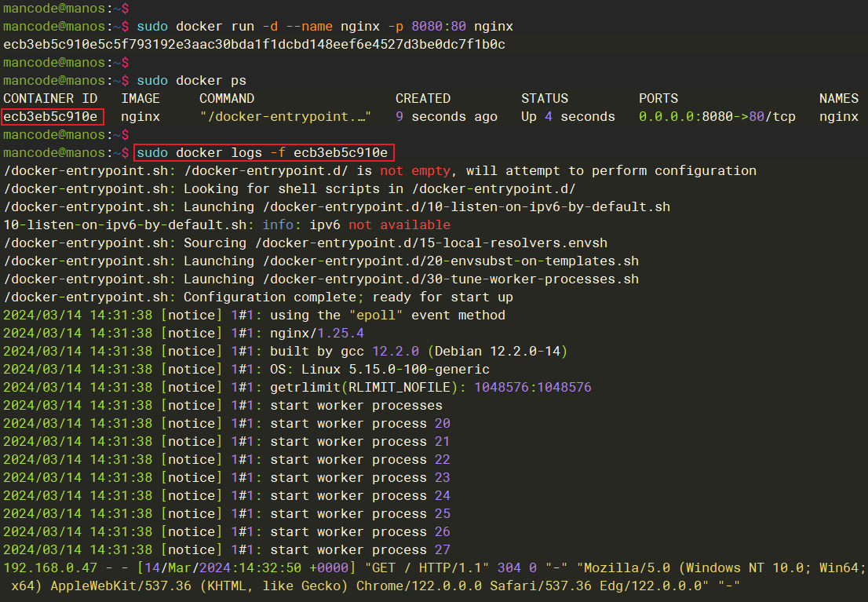Click the CONTAINER ID column header
Viewport: 868px width, 602px height.
[x=50, y=99]
